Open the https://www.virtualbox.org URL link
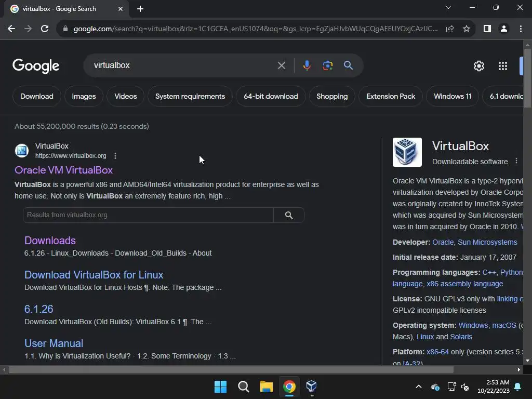 [71, 156]
